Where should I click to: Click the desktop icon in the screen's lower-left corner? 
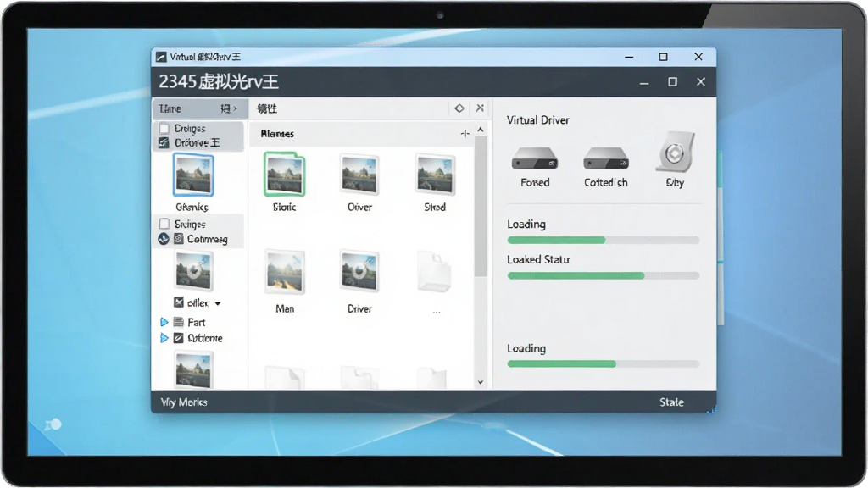pyautogui.click(x=53, y=425)
